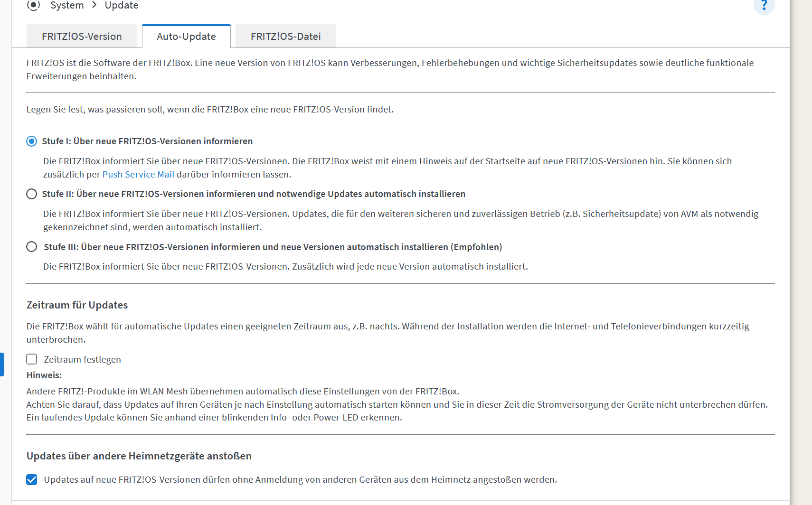
Task: Open the FRITZ!OS-Datei tab
Action: pyautogui.click(x=285, y=36)
